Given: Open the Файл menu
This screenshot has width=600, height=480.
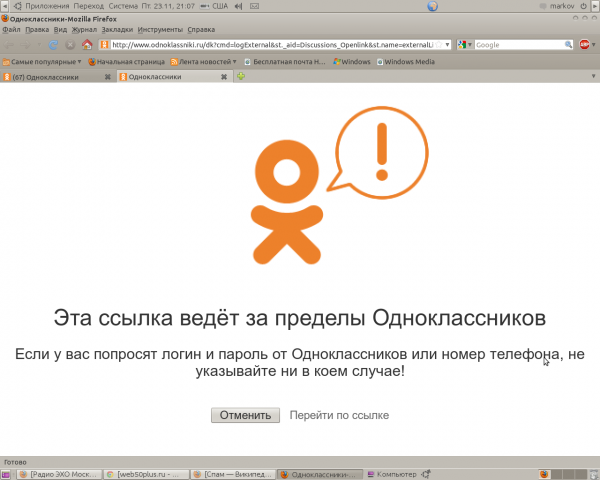Looking at the screenshot, I should (11, 29).
